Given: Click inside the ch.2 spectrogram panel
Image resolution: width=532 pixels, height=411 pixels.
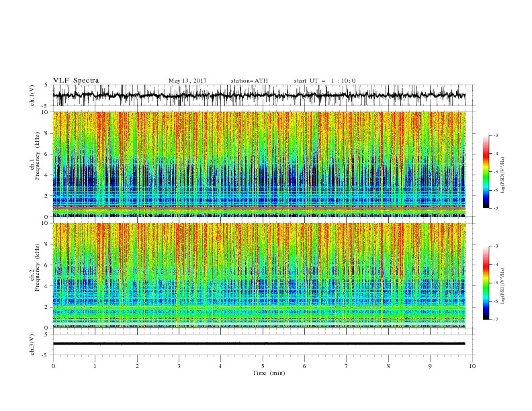Looking at the screenshot, I should click(x=259, y=275).
